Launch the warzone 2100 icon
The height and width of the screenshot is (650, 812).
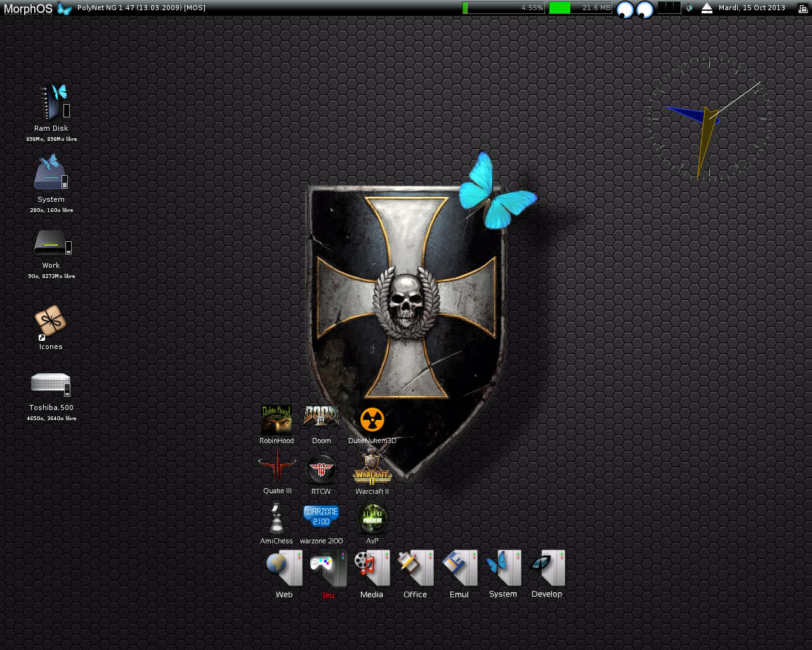point(322,516)
